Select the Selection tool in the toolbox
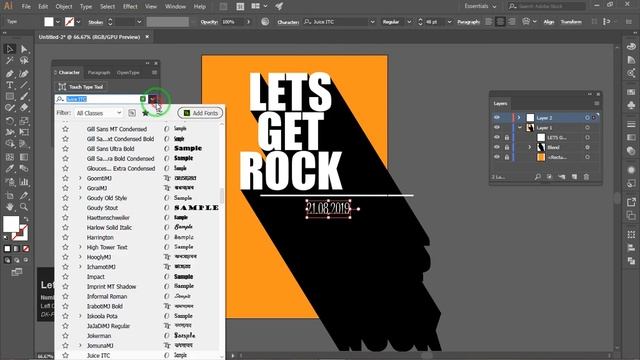 tap(10, 49)
